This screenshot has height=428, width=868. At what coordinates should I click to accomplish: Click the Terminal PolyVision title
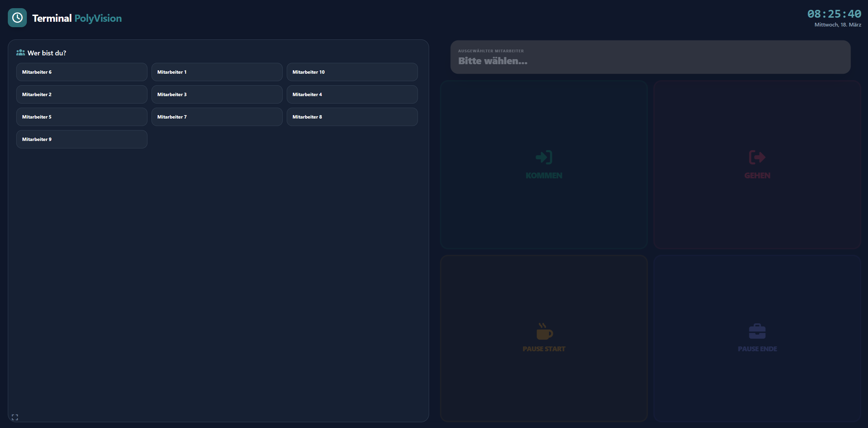click(x=77, y=18)
